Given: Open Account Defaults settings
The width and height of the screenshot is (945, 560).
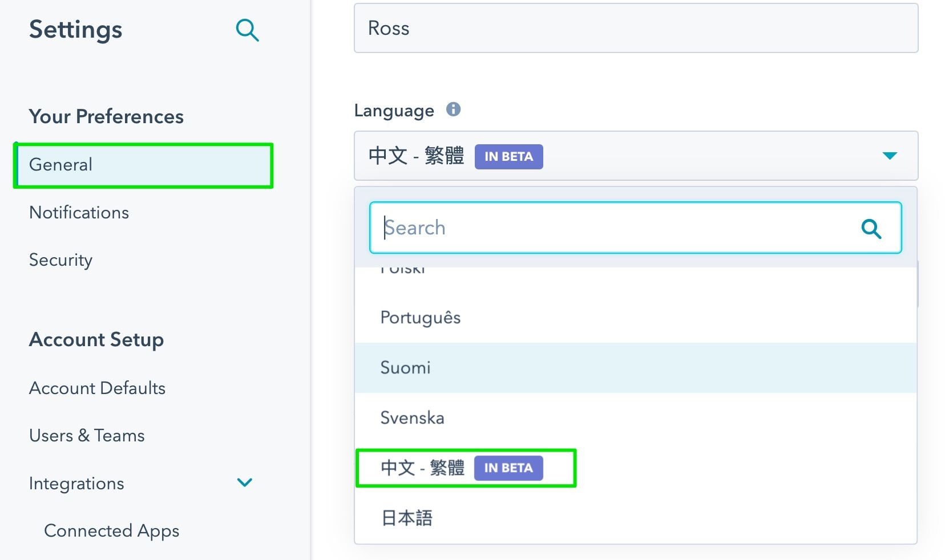Looking at the screenshot, I should point(97,388).
